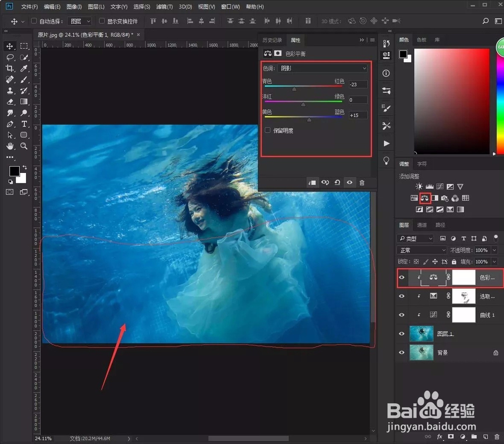The image size is (504, 444).
Task: Click the Cyan-Red value field (-23)
Action: pyautogui.click(x=358, y=85)
